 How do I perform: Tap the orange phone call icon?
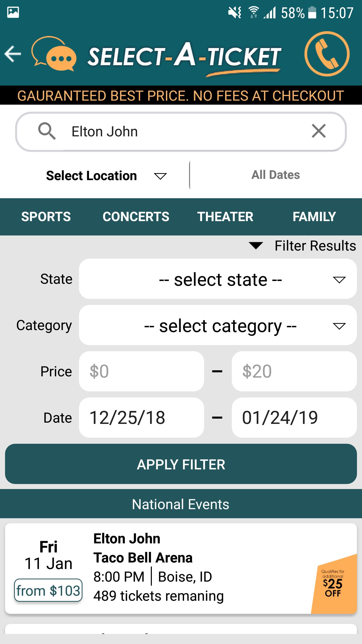(x=327, y=54)
